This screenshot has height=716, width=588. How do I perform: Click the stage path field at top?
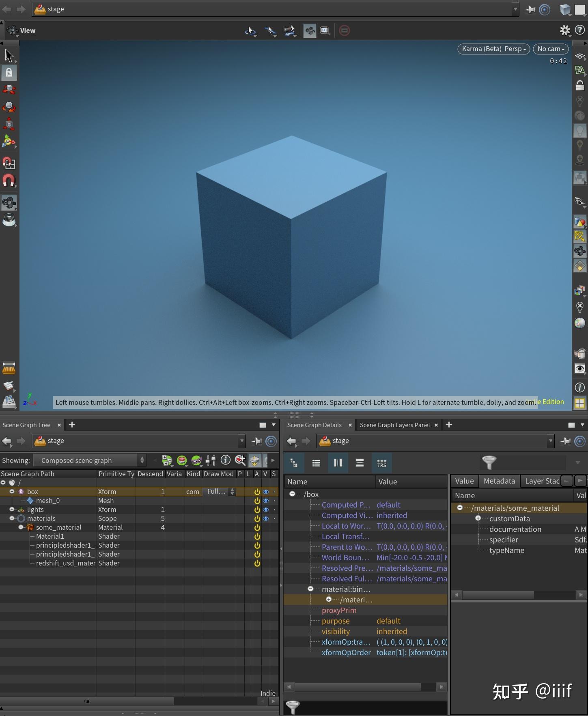pos(276,9)
